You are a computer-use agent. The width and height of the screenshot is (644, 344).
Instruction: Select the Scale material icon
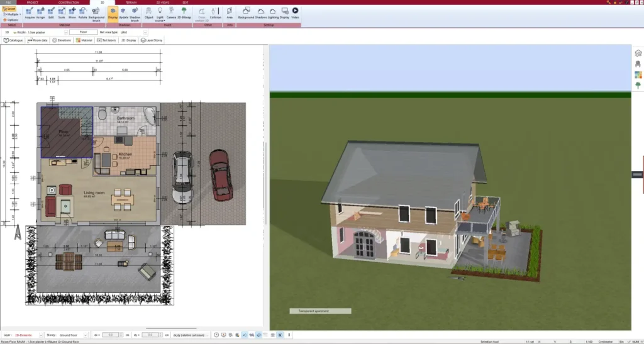click(x=62, y=13)
